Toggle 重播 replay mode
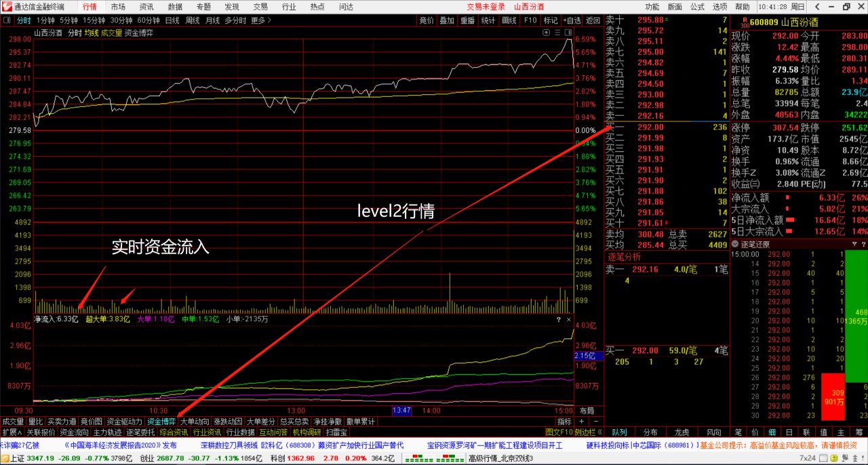Screen dimensions: 868x465 pos(468,20)
